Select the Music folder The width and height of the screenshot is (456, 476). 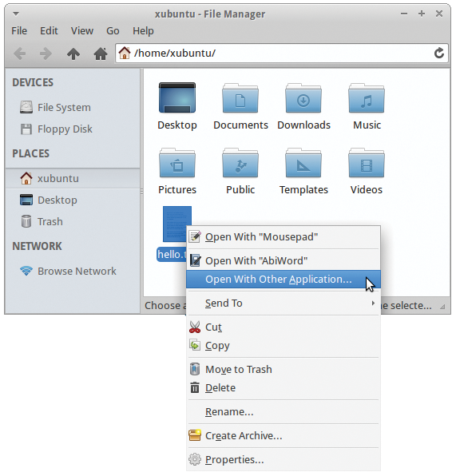(367, 106)
